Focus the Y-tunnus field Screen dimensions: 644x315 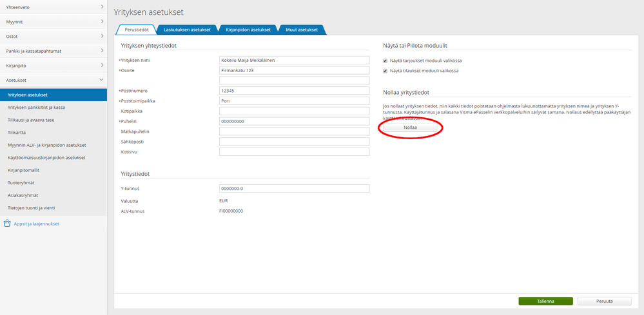(294, 189)
